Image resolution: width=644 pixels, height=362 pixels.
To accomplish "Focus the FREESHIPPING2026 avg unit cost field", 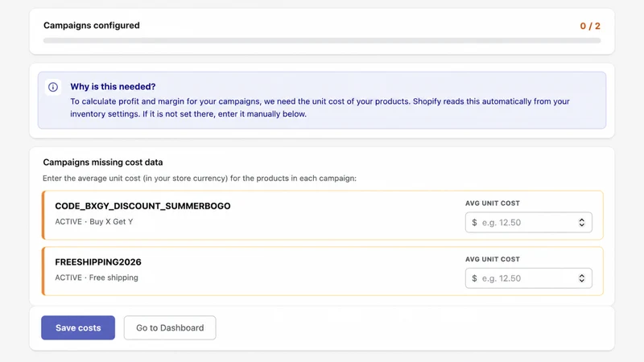I will click(528, 278).
